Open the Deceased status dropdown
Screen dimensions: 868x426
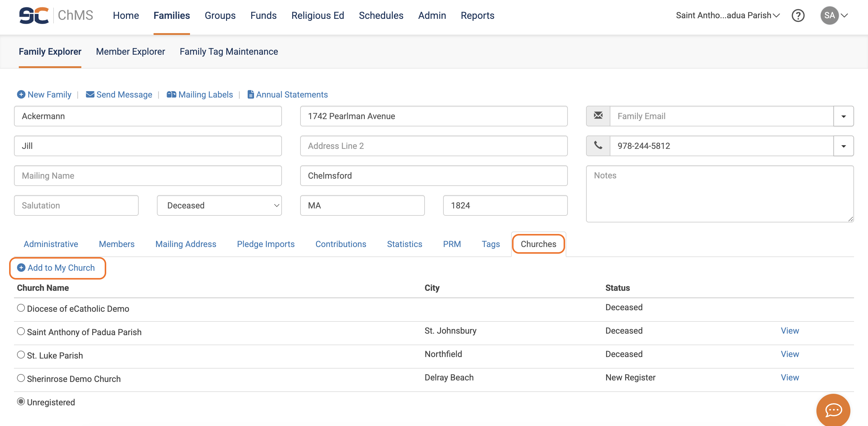click(219, 205)
